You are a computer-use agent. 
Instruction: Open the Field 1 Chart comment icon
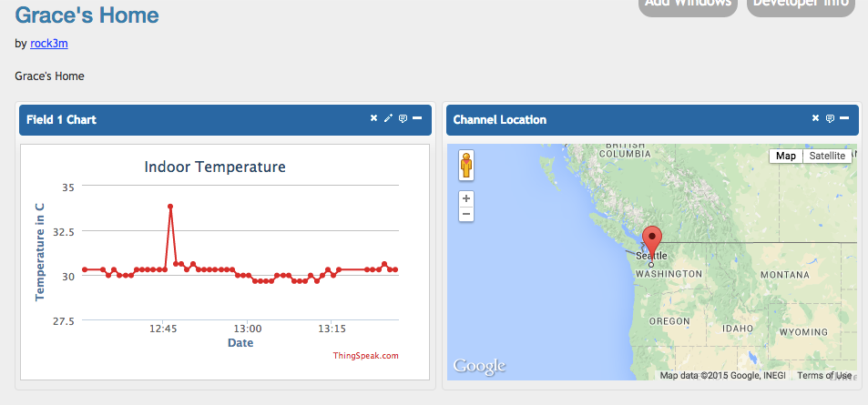[x=403, y=118]
